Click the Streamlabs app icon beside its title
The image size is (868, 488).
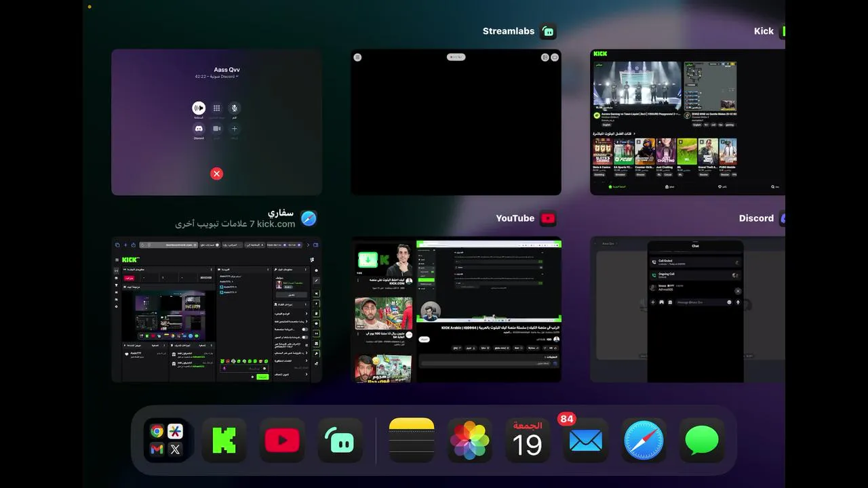548,31
